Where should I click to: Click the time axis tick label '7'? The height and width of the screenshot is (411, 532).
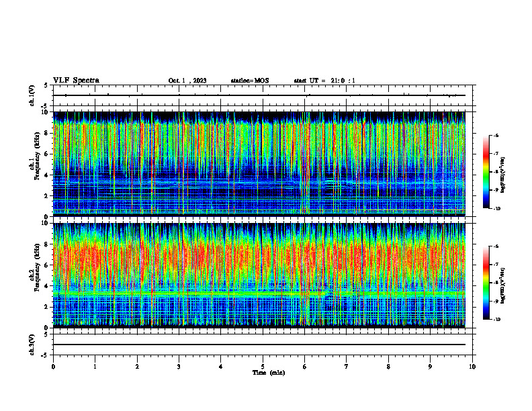click(347, 367)
